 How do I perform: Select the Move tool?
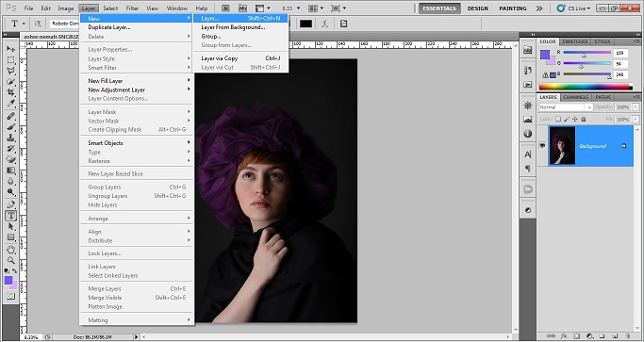[10, 49]
